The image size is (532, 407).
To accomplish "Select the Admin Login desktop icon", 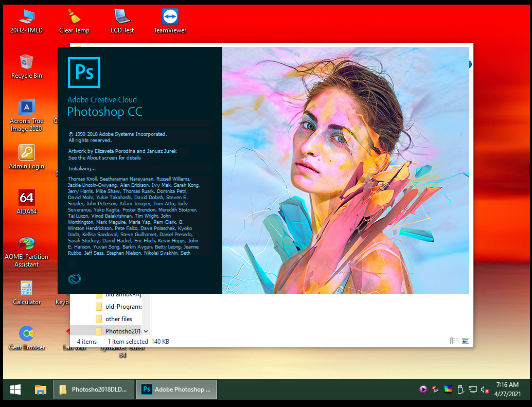I will pos(26,157).
